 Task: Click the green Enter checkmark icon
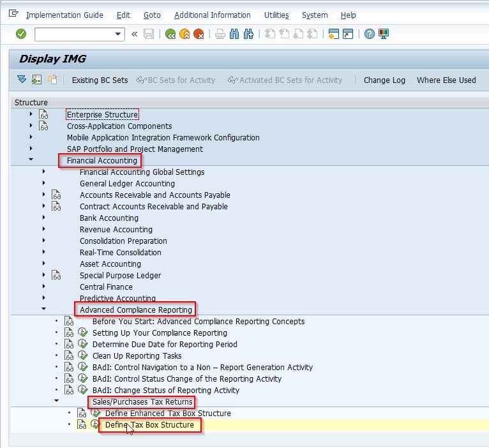[21, 34]
